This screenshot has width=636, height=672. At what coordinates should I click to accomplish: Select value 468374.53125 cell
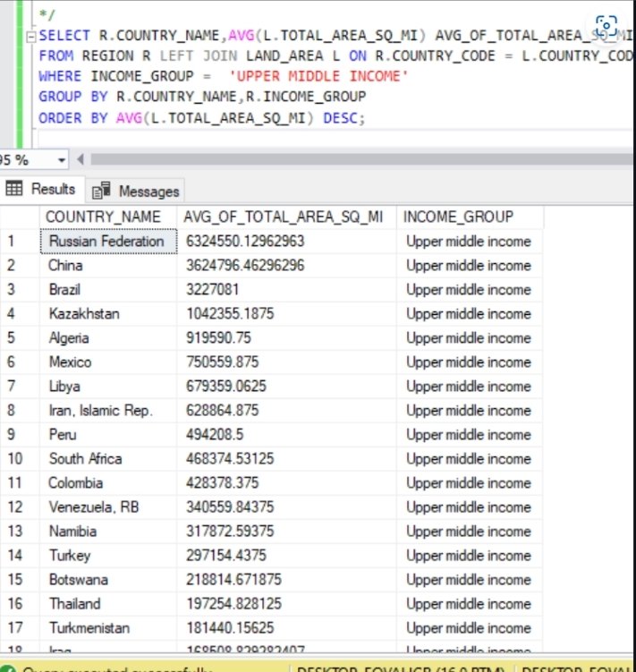pos(286,459)
